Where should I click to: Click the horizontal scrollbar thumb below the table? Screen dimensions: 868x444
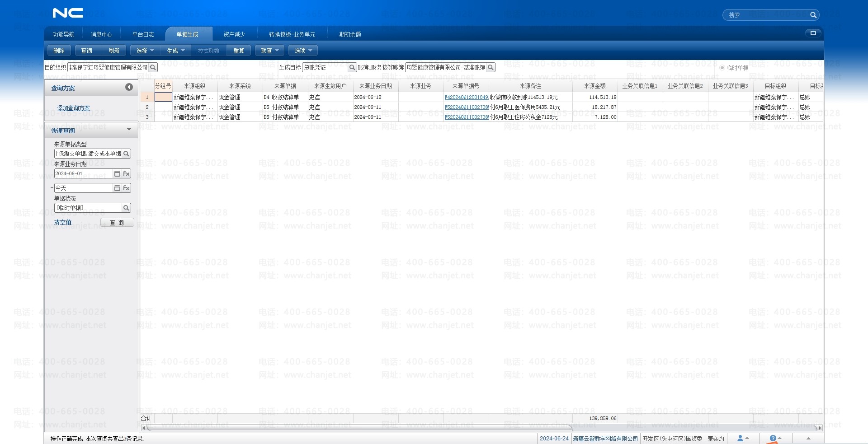click(359, 428)
